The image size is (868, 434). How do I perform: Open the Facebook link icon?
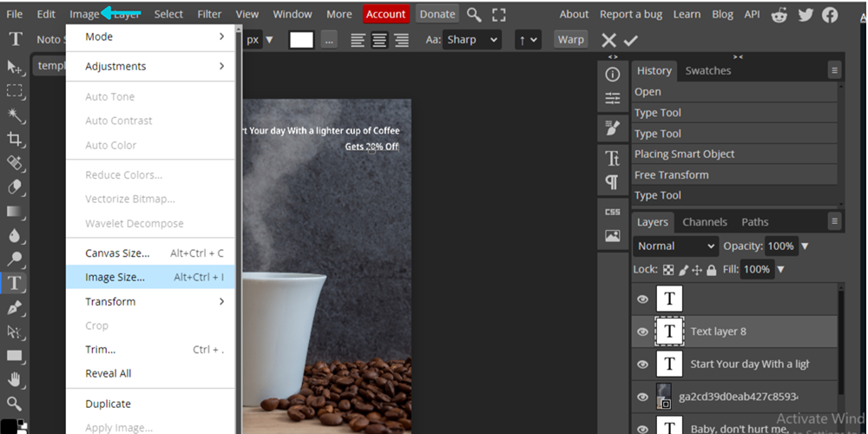(x=829, y=15)
